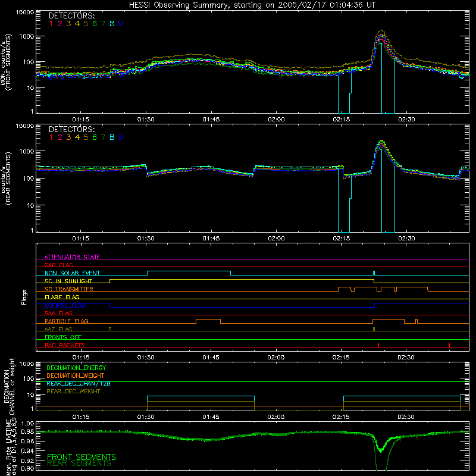Click orange detector 3 in the front segments legend
The height and width of the screenshot is (476, 476).
[68, 23]
